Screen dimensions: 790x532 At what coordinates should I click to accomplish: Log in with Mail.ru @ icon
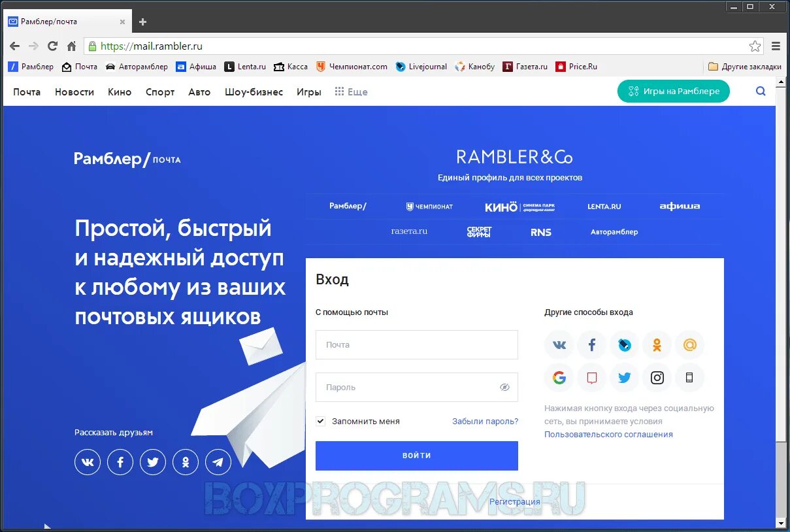(690, 345)
